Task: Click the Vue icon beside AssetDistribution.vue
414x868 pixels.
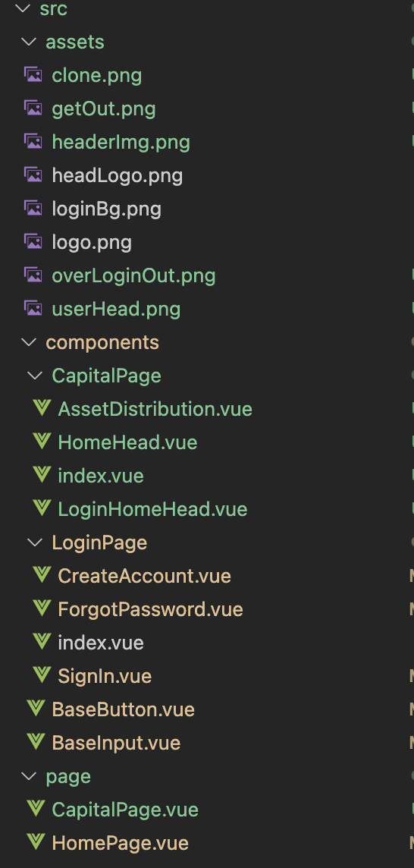Action: pos(42,408)
